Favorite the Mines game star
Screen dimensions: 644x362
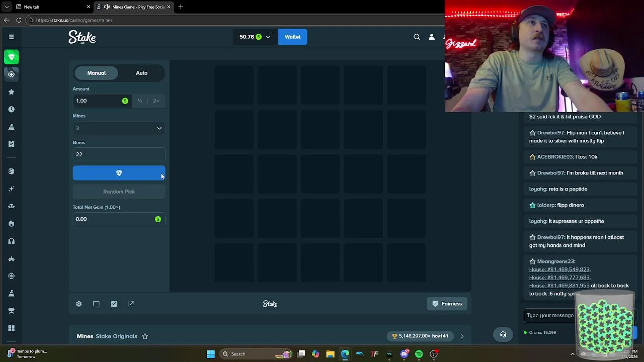[x=145, y=336]
